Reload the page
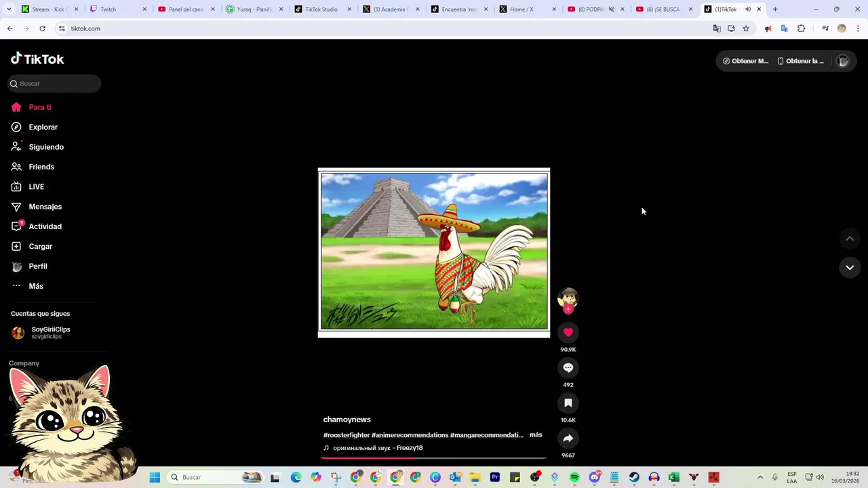This screenshot has height=488, width=868. 42,28
